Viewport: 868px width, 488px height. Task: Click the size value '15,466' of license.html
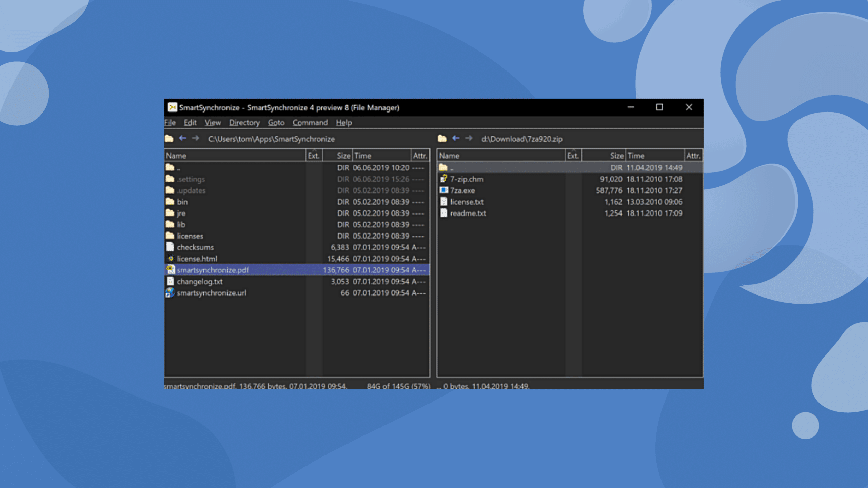pos(338,259)
